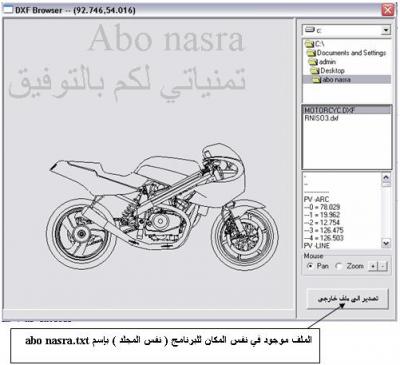The height and width of the screenshot is (365, 400).
Task: Click the --0 = 78.029 value line
Action: [322, 207]
